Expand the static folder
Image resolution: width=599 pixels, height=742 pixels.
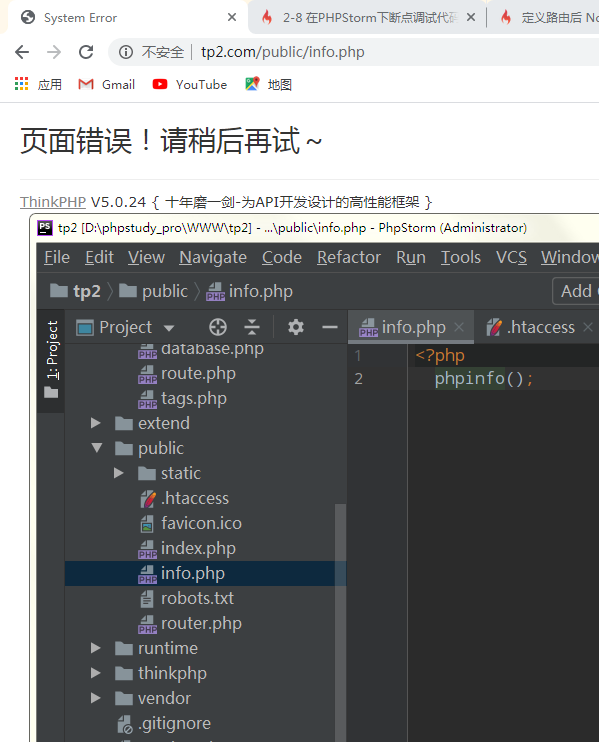click(x=119, y=473)
